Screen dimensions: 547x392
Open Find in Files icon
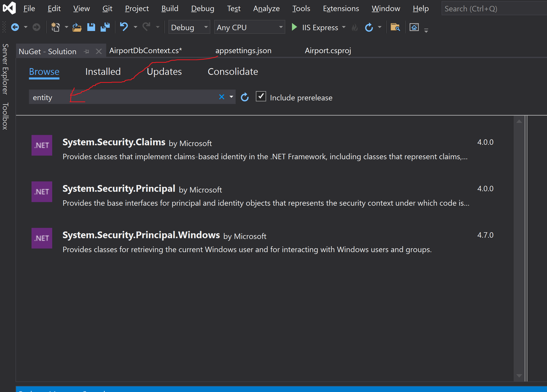(395, 27)
